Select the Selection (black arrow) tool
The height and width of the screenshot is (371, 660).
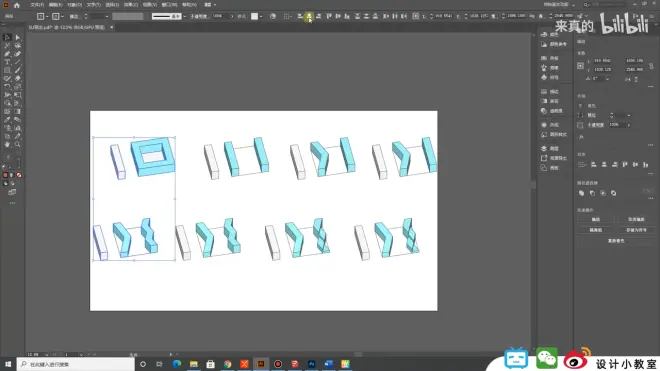(x=7, y=37)
